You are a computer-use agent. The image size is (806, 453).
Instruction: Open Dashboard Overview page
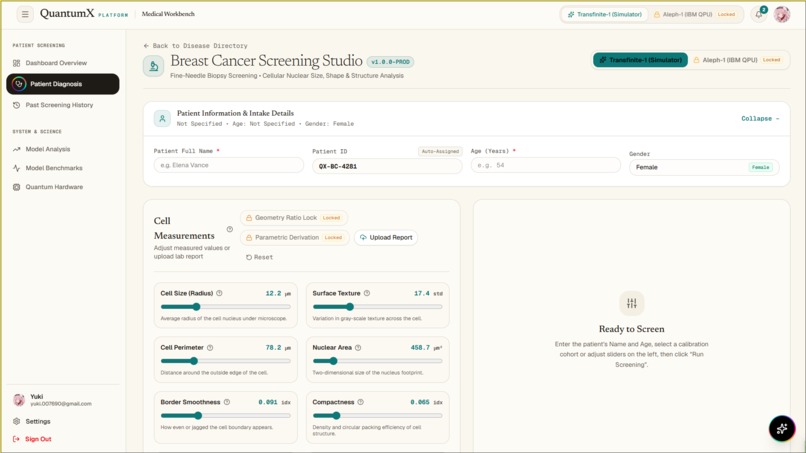coord(63,63)
